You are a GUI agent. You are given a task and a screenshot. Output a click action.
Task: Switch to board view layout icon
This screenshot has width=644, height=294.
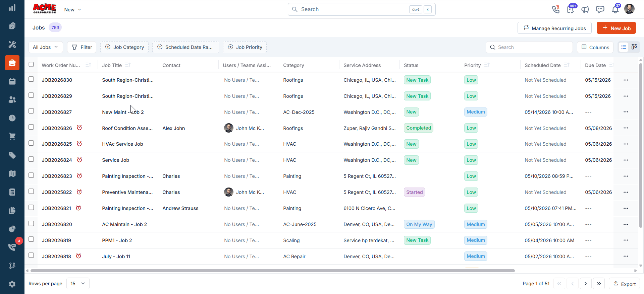tap(634, 47)
